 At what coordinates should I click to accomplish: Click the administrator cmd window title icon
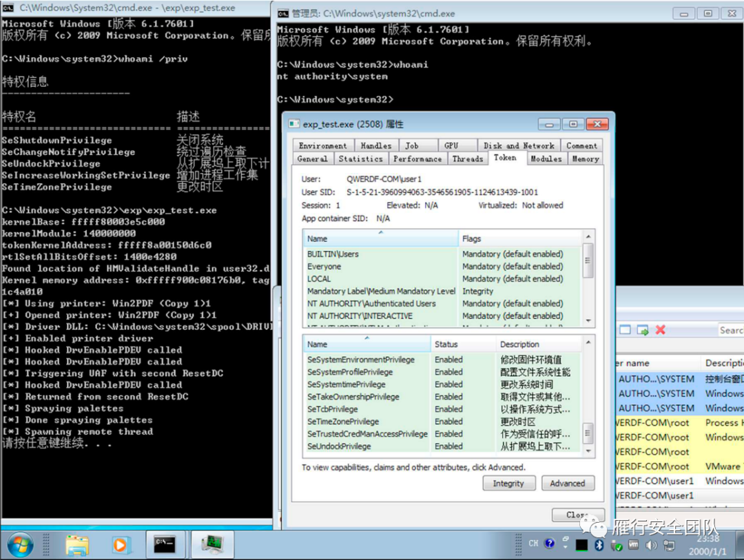tap(283, 13)
